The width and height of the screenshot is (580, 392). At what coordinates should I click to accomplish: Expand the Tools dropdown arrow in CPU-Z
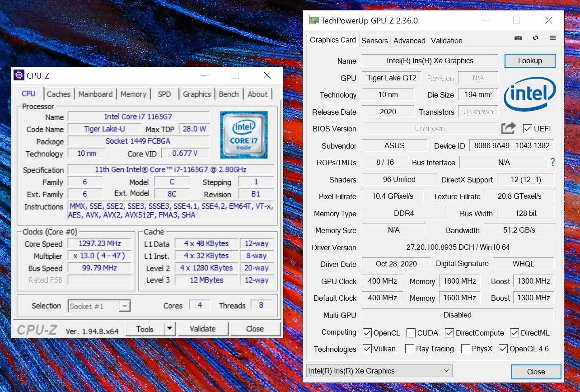[x=169, y=329]
